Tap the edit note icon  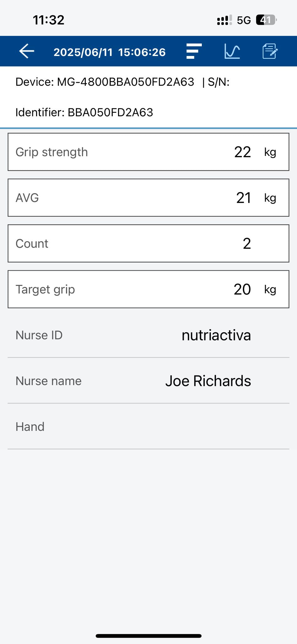pyautogui.click(x=270, y=51)
